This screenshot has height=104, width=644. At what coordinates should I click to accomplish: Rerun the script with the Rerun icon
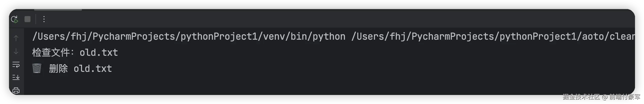pyautogui.click(x=15, y=19)
